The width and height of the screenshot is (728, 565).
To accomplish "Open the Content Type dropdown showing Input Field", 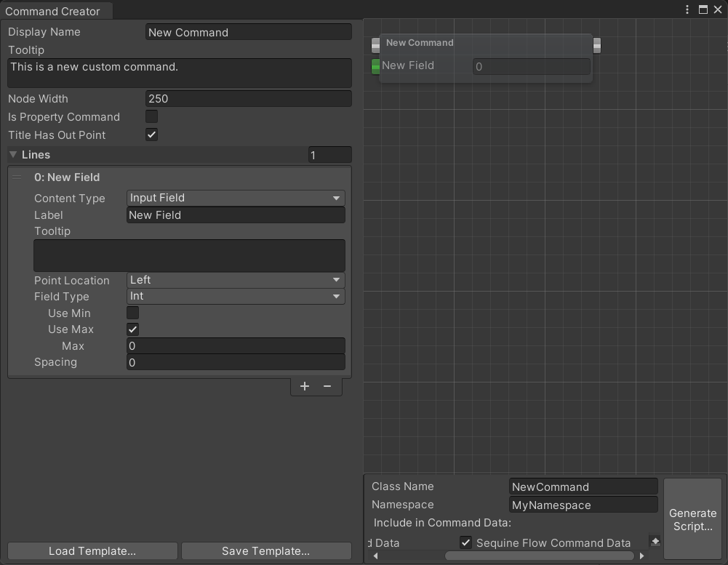I will [x=235, y=197].
